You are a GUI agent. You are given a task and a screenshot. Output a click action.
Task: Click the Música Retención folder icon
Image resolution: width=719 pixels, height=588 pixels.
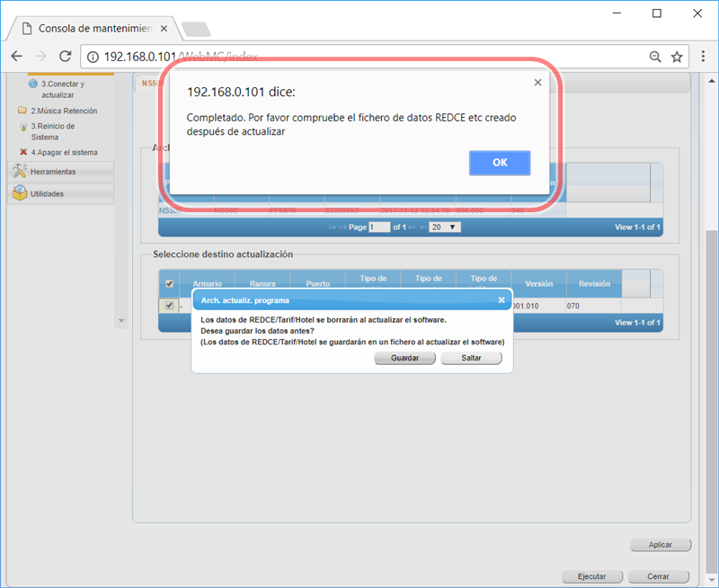pos(22,111)
